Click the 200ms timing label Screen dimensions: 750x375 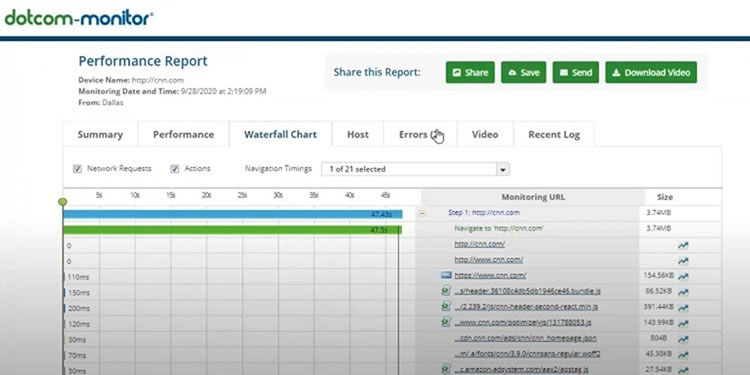click(78, 309)
